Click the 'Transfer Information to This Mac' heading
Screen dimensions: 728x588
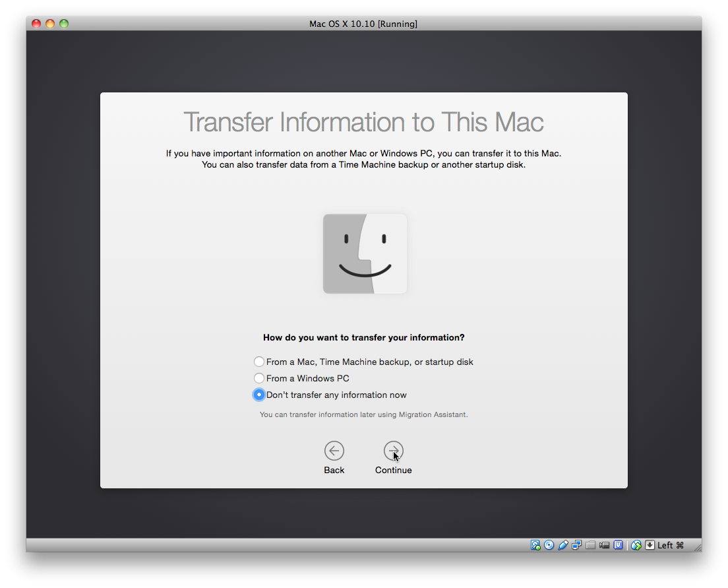point(363,122)
